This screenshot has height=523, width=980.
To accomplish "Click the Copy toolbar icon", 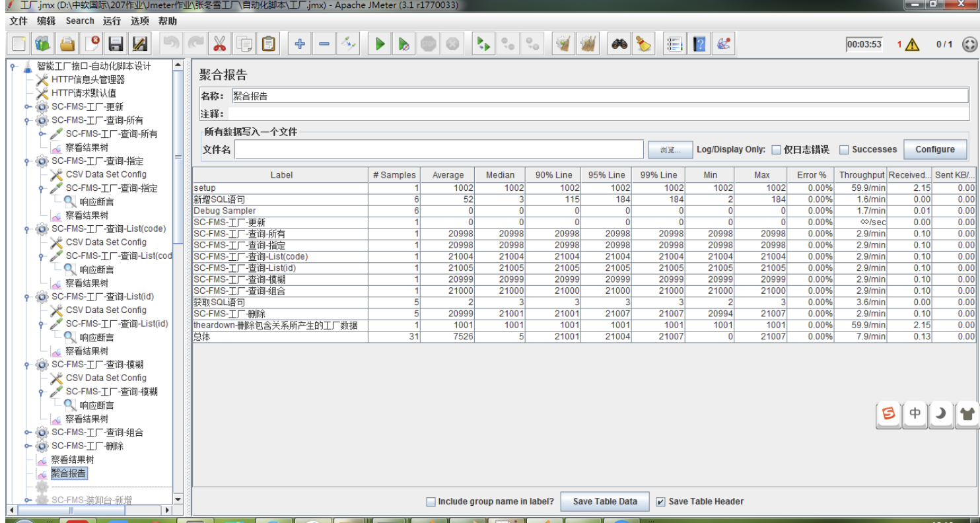I will tap(244, 44).
